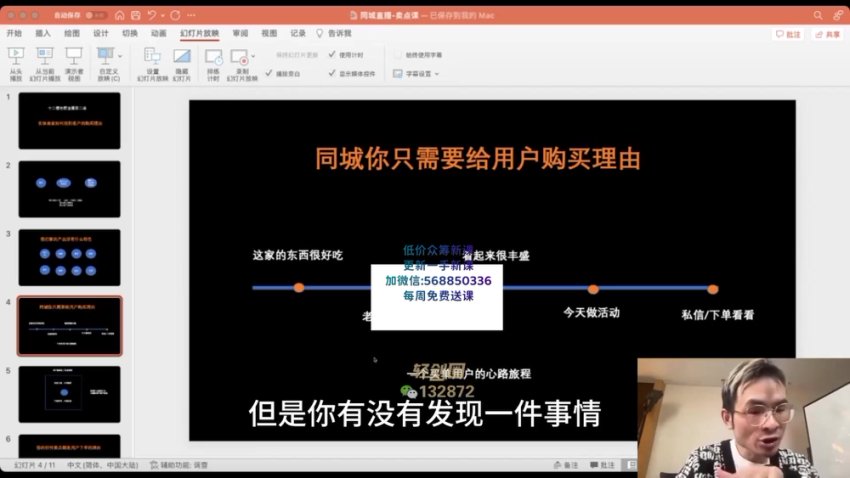The image size is (850, 478).
Task: Click the 设置幻灯片放映 setup icon
Action: (152, 57)
